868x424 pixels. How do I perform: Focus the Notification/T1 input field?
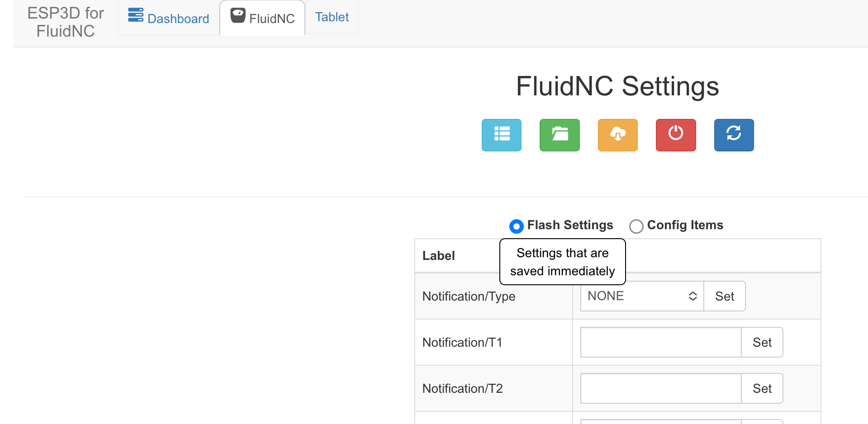661,342
